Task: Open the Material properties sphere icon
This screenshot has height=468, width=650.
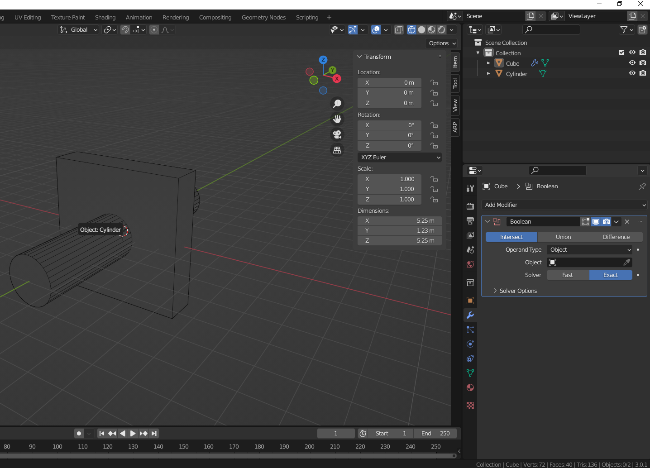Action: click(470, 388)
